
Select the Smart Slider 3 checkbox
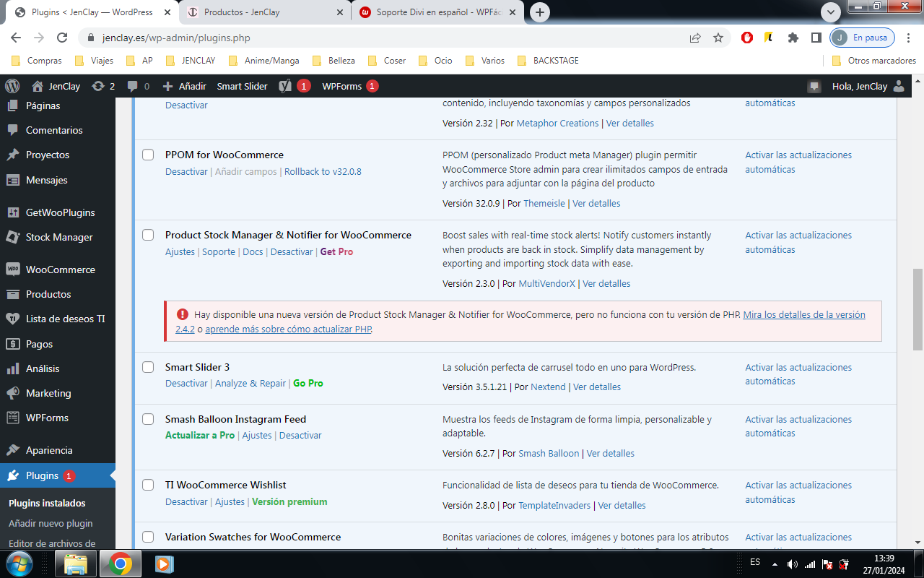click(148, 367)
